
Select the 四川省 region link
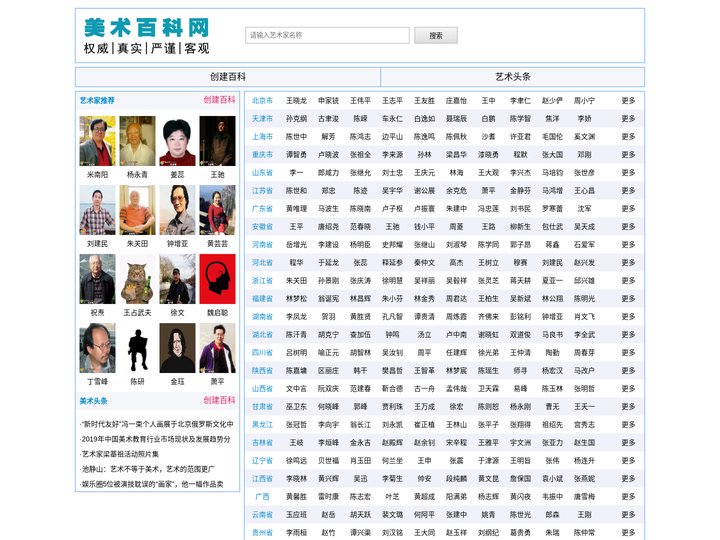[262, 353]
